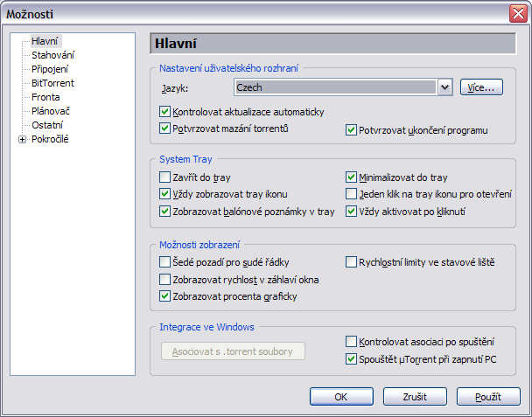Image resolution: width=532 pixels, height=417 pixels.
Task: Switch to the Ostatní category
Action: pos(47,125)
